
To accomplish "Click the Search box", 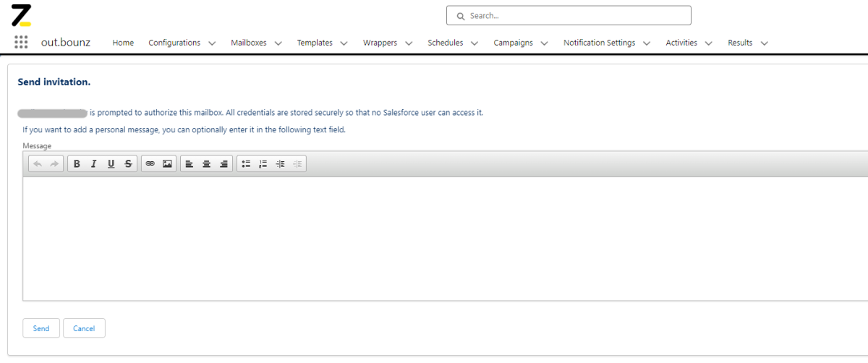I will (x=569, y=15).
